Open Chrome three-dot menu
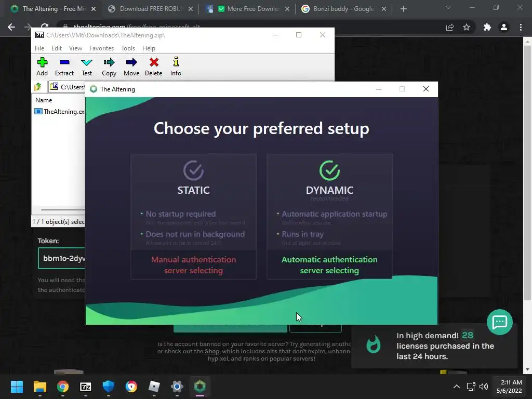The image size is (532, 399). [x=521, y=27]
